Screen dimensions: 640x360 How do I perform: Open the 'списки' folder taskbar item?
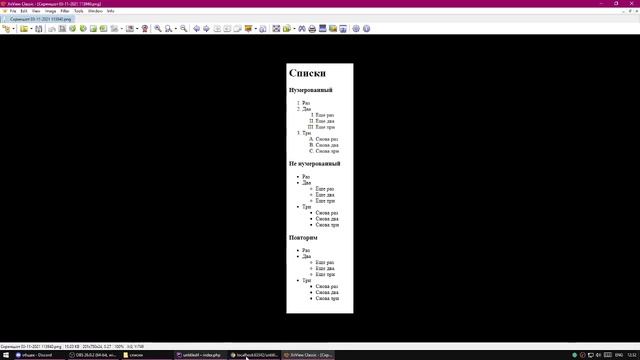[147, 355]
